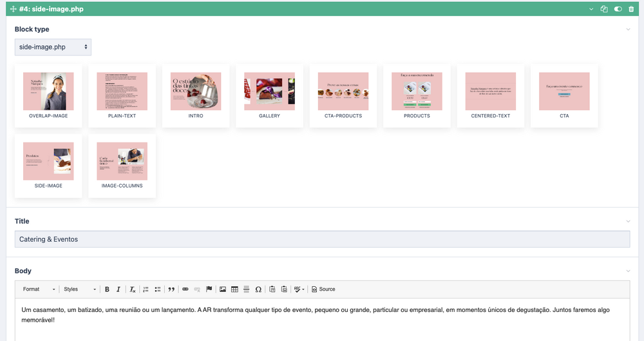Viewport: 644px width, 341px height.
Task: Toggle the block enabled switch
Action: pos(618,10)
